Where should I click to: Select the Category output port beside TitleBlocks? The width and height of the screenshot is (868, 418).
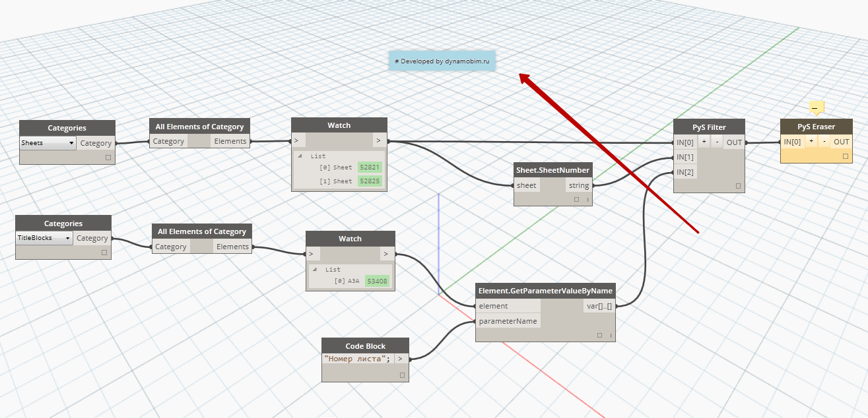[x=92, y=238]
